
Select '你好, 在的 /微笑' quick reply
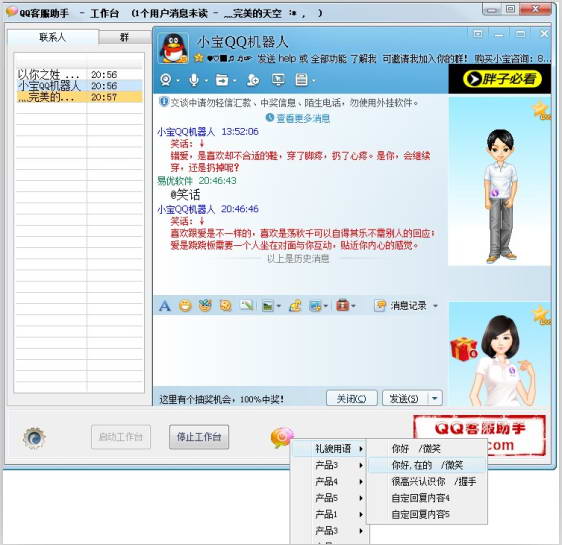click(x=427, y=465)
